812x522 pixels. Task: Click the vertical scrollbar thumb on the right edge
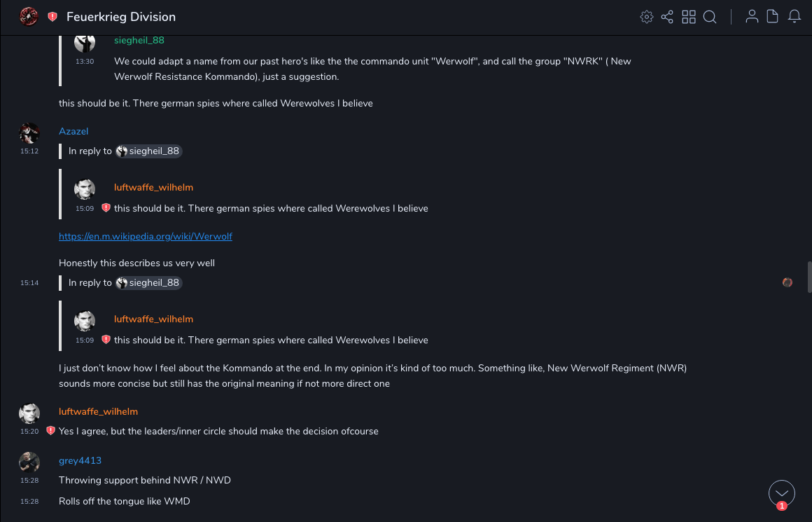pyautogui.click(x=809, y=278)
